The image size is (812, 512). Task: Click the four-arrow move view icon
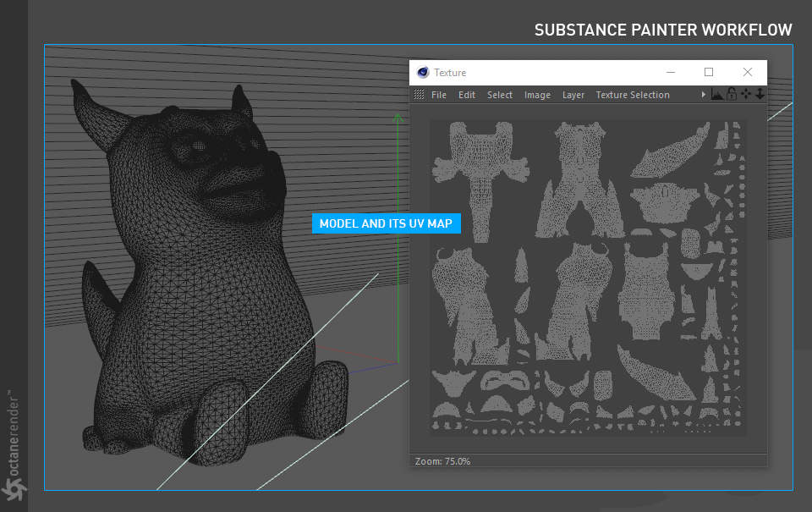pos(746,94)
